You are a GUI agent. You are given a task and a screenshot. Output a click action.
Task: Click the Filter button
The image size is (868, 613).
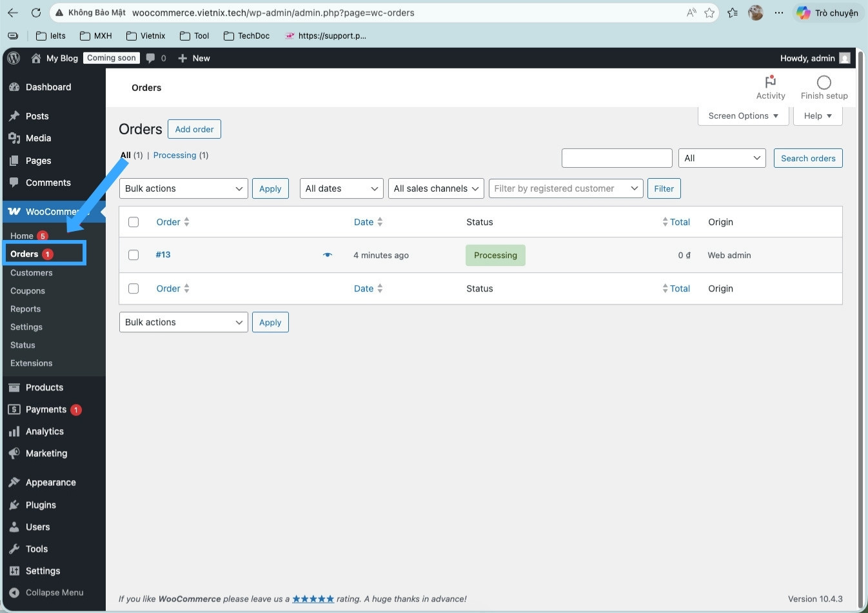click(664, 188)
